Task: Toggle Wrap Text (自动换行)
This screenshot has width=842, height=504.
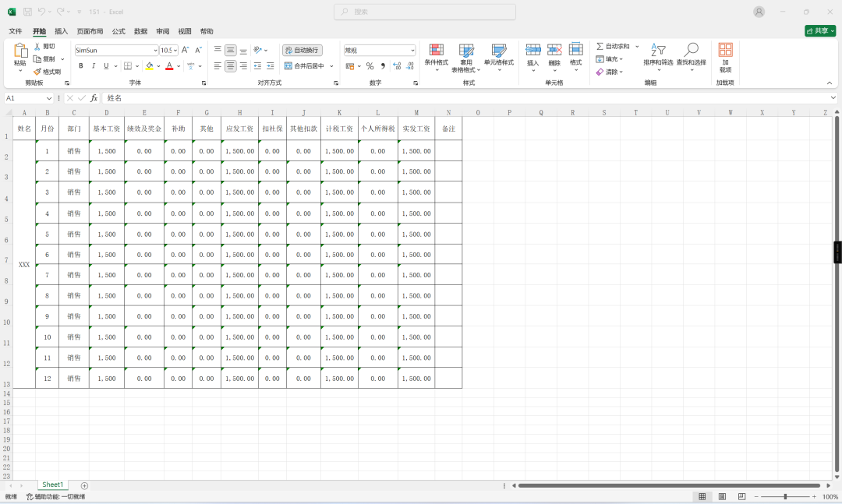Action: [302, 50]
